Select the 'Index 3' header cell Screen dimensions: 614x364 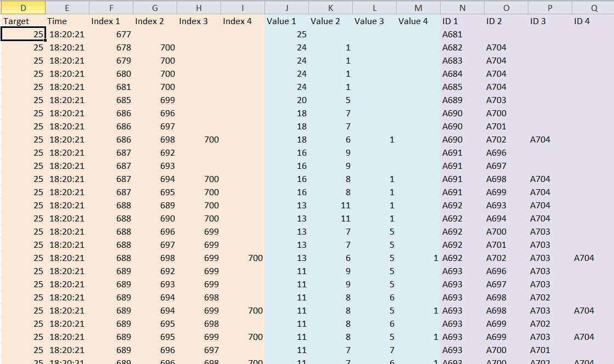(x=199, y=21)
